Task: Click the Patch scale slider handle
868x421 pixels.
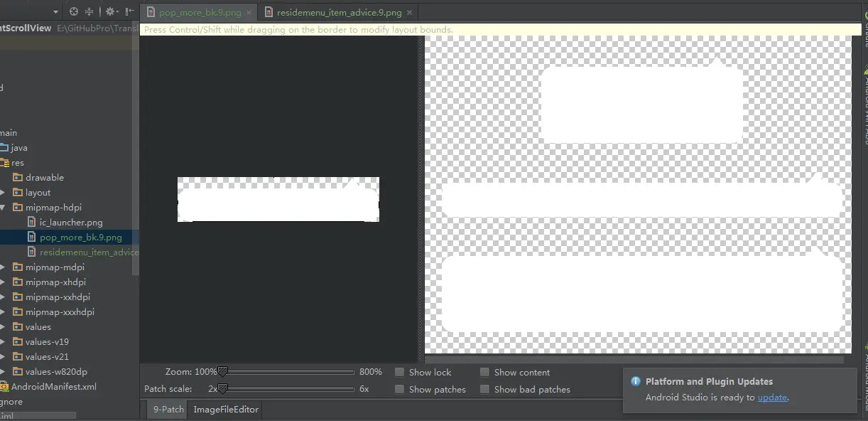Action: 222,389
